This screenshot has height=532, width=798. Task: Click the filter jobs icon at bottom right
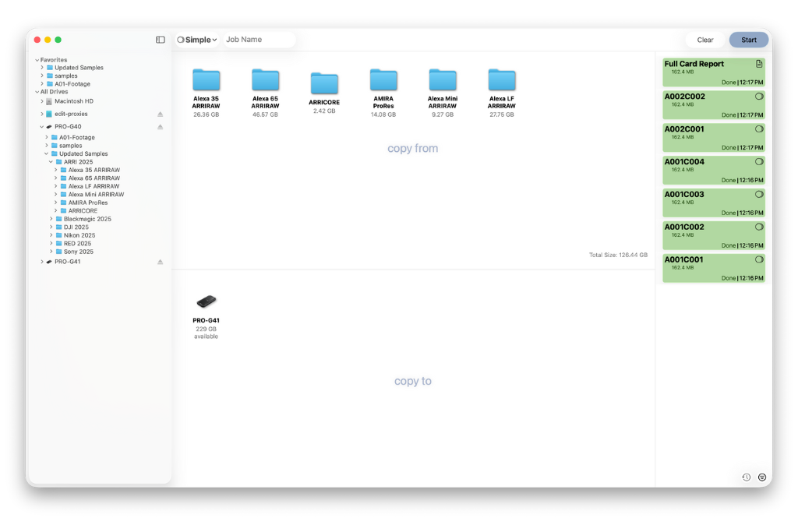click(x=762, y=477)
